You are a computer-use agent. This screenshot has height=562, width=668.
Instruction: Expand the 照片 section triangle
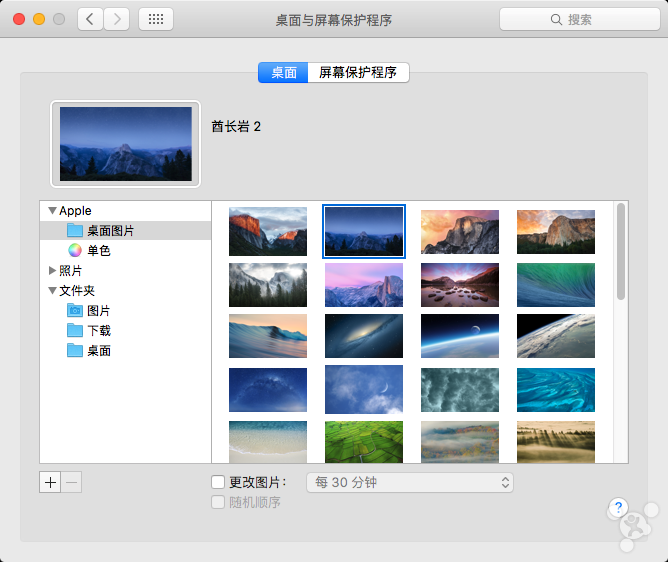53,271
